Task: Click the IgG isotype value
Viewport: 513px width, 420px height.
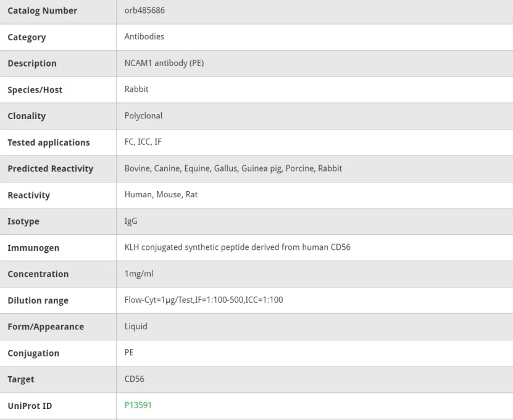Action: click(x=131, y=221)
